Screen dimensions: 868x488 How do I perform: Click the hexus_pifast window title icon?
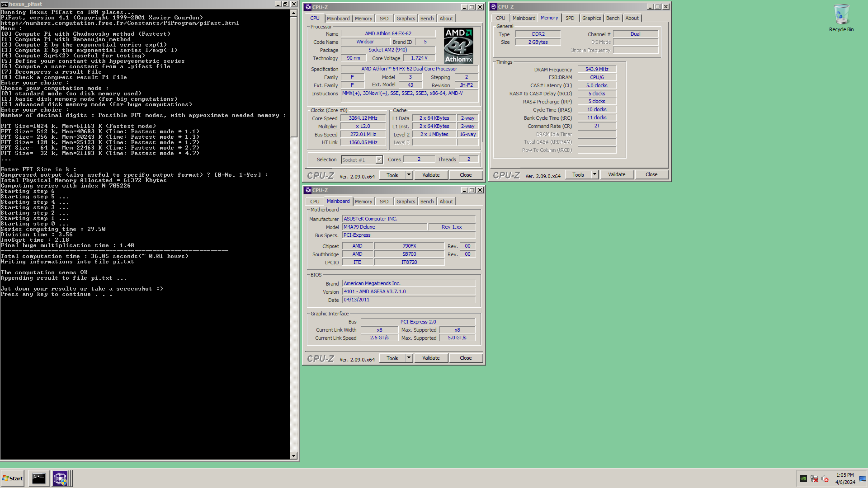(5, 4)
